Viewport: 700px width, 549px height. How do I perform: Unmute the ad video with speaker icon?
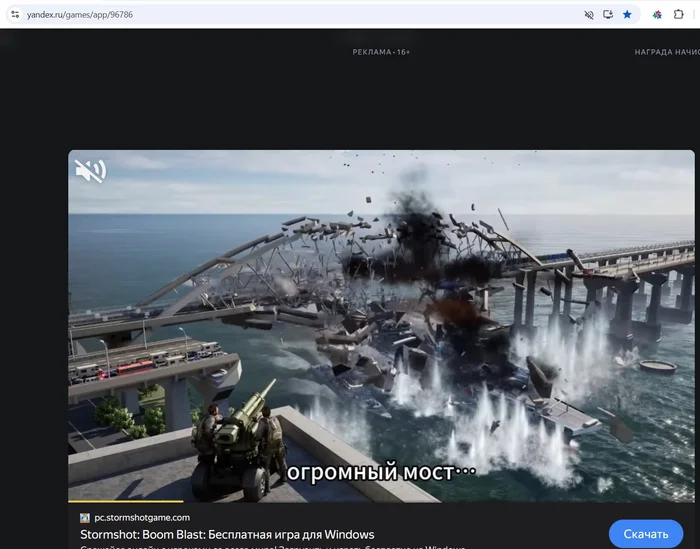click(90, 171)
